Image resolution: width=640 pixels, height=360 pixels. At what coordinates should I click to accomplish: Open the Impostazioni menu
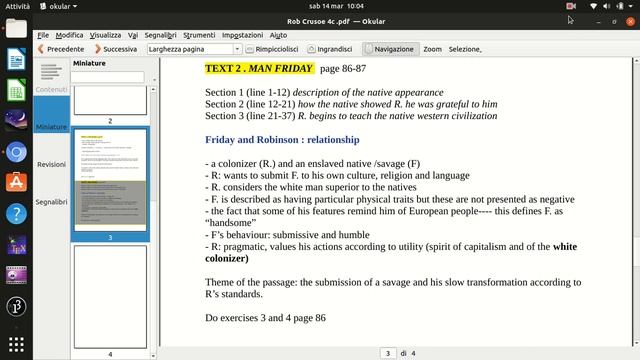click(x=242, y=35)
